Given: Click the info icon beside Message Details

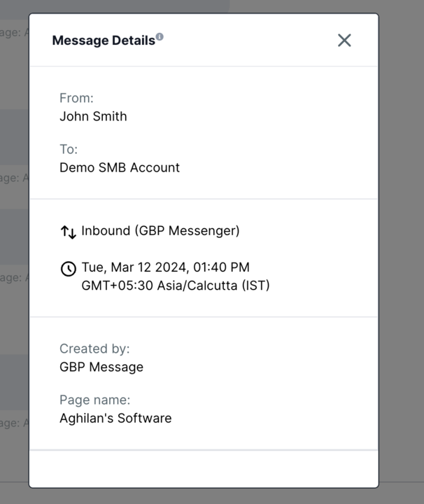Looking at the screenshot, I should pos(160,36).
